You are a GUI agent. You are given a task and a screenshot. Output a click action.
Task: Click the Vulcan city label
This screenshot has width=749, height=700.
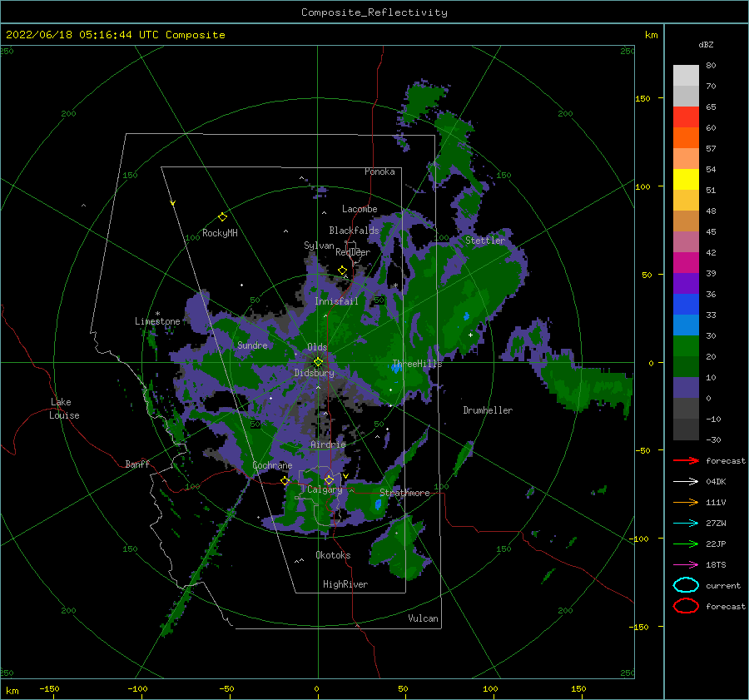click(424, 618)
